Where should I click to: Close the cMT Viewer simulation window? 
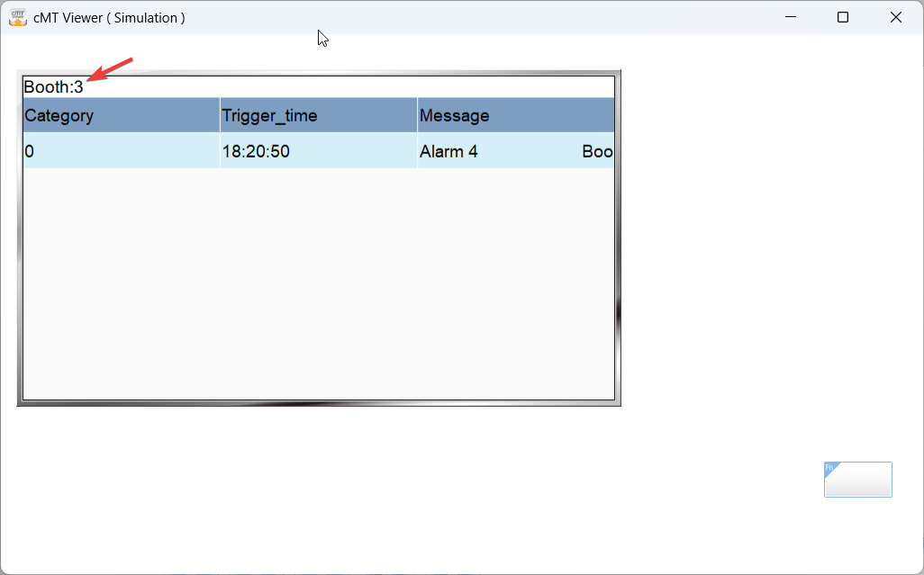pyautogui.click(x=896, y=17)
